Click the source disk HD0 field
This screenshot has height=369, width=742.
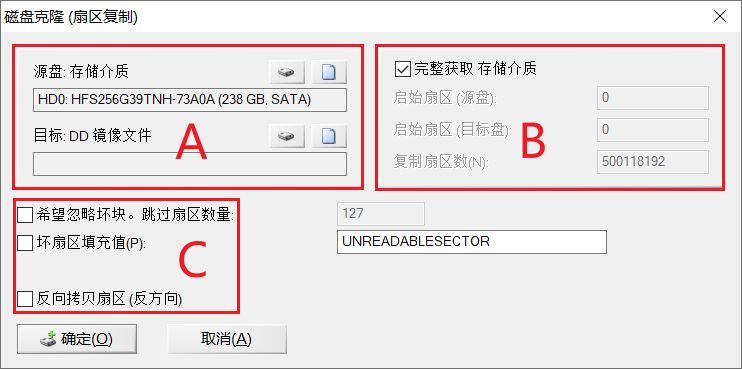point(190,100)
